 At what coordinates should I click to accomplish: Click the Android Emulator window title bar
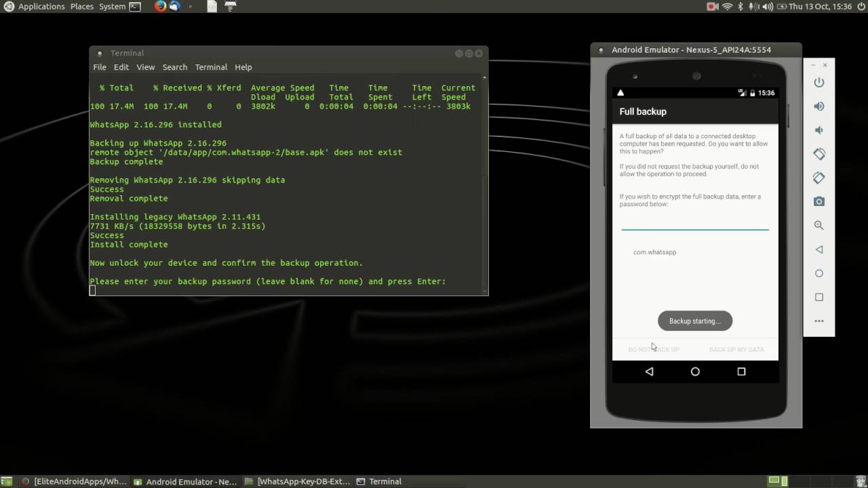coord(696,49)
